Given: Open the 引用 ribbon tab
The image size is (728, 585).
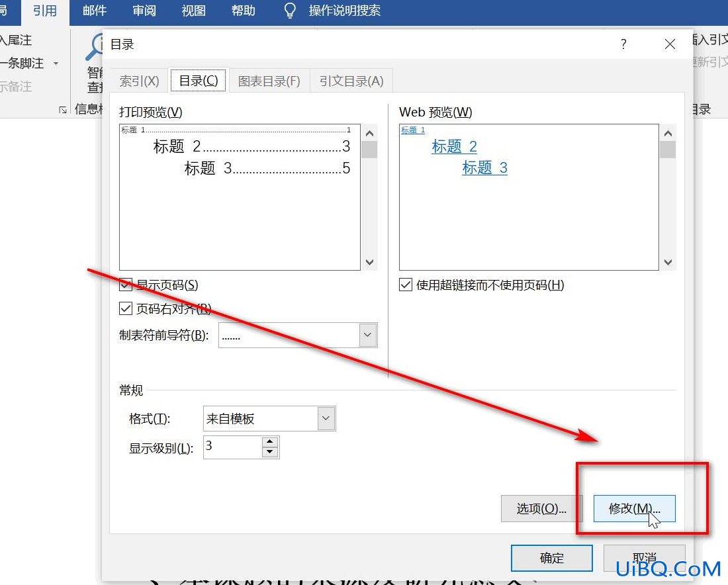Looking at the screenshot, I should point(45,10).
